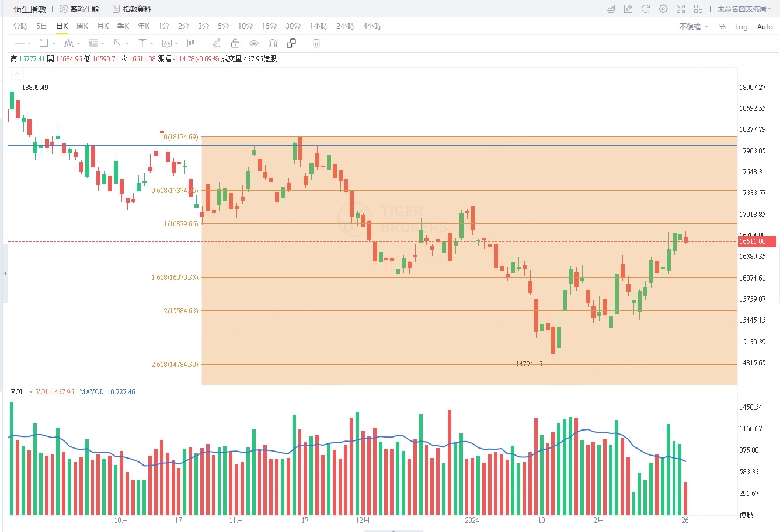
Task: Toggle Log scale on price axis
Action: pos(741,26)
